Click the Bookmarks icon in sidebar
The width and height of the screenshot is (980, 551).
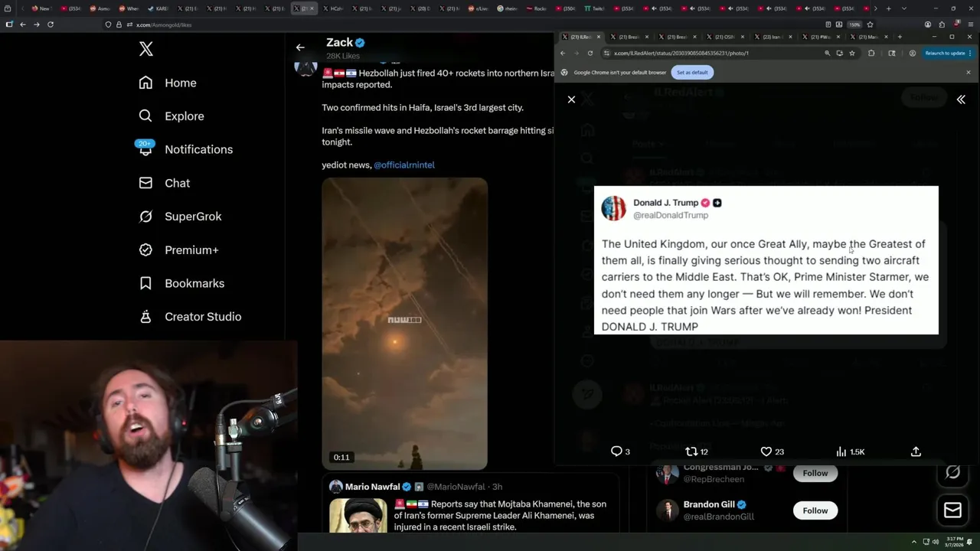pyautogui.click(x=145, y=283)
